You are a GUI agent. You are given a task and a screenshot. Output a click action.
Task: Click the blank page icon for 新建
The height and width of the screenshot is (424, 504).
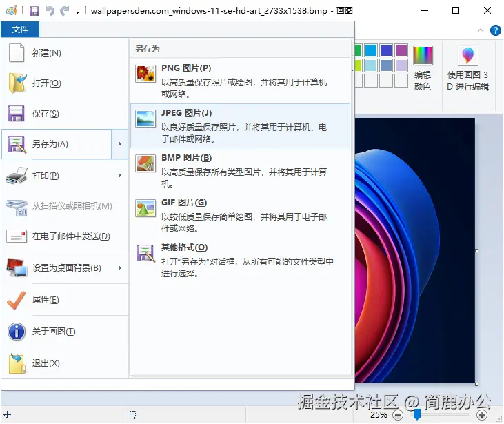pos(17,52)
